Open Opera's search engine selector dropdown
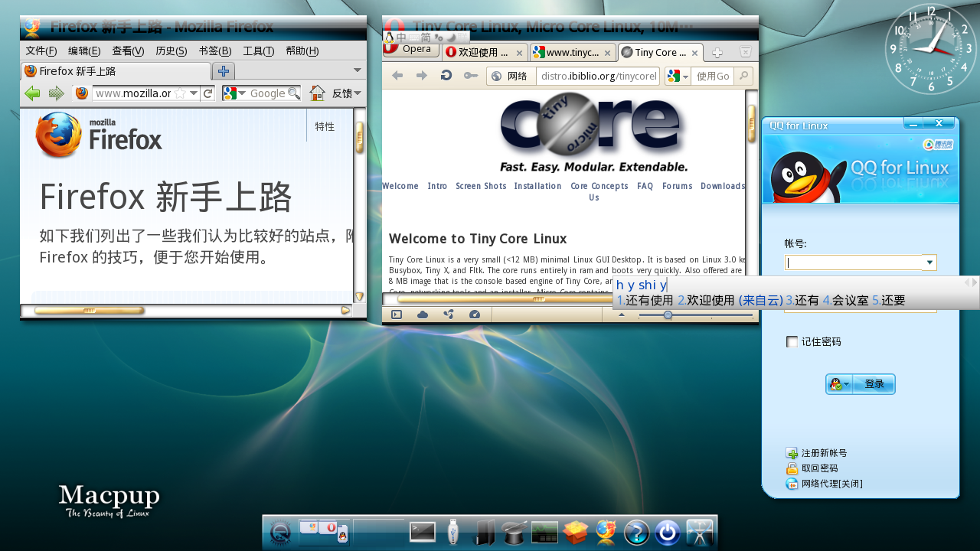 pyautogui.click(x=678, y=76)
